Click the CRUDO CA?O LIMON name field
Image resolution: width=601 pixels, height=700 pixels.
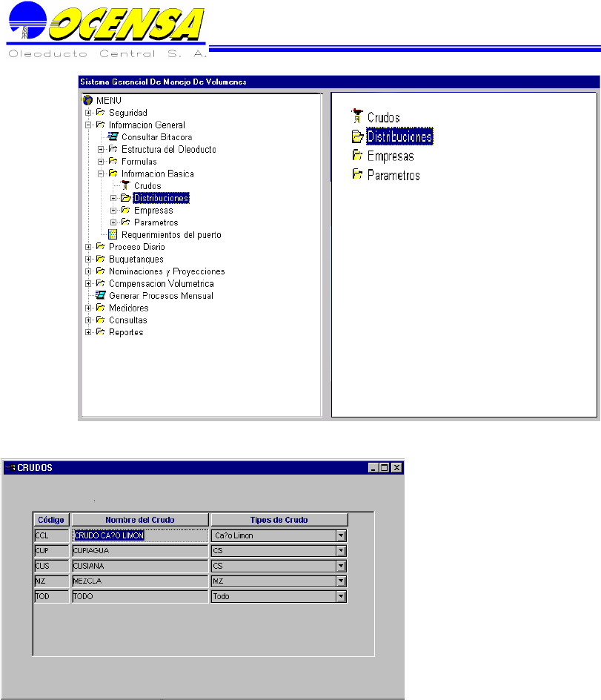point(140,535)
